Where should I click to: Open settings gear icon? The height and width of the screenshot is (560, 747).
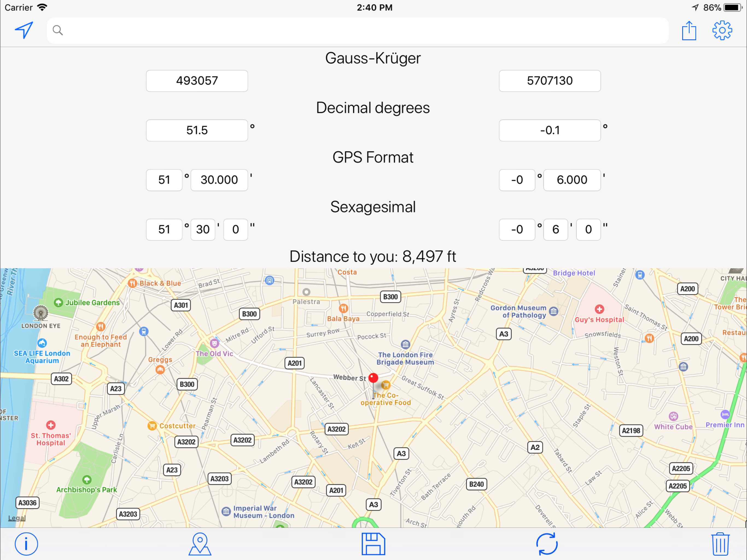(x=722, y=30)
